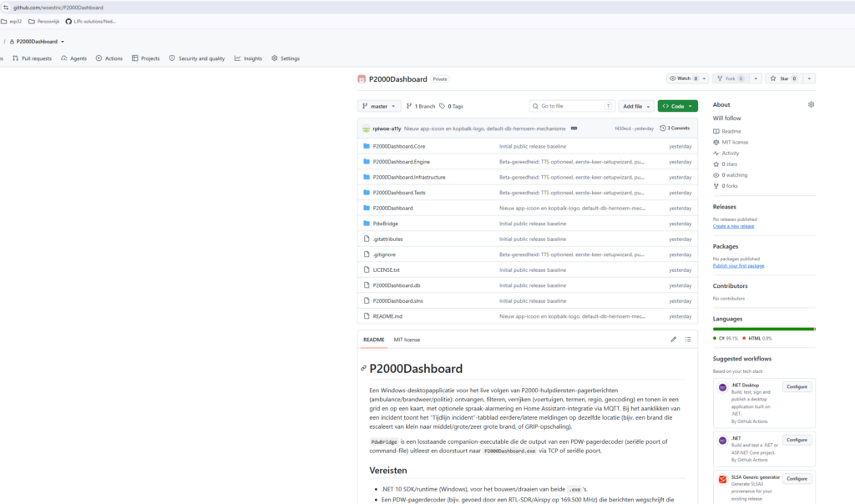Expand the Fork options arrow
The image size is (855, 504).
pyautogui.click(x=755, y=78)
